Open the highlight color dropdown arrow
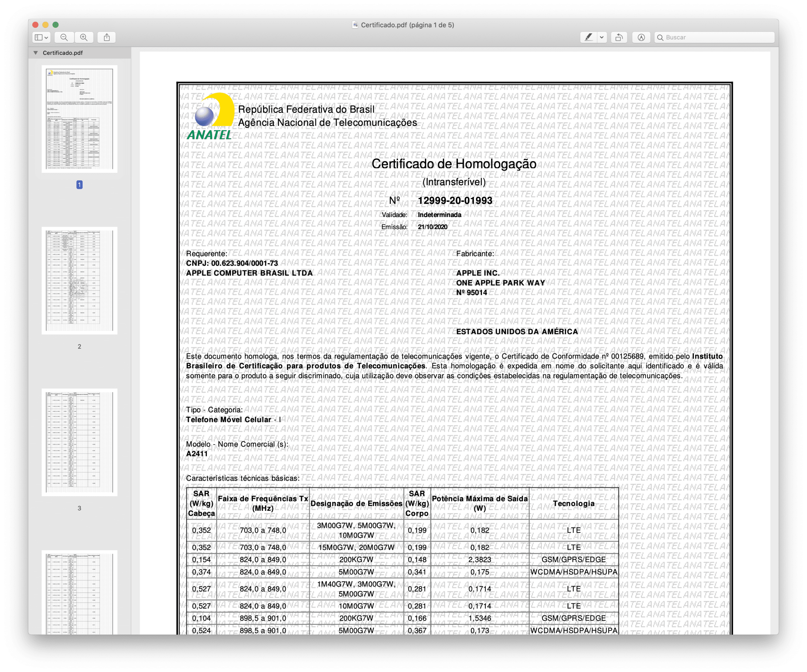 [x=602, y=37]
